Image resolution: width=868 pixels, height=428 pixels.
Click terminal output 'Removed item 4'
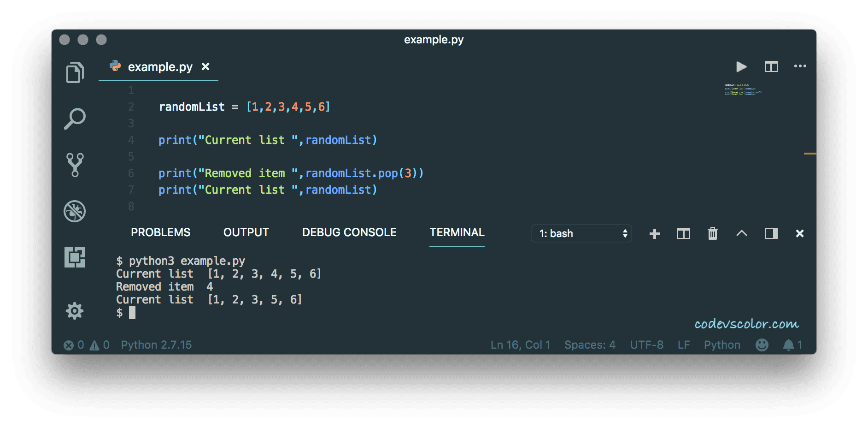(164, 287)
